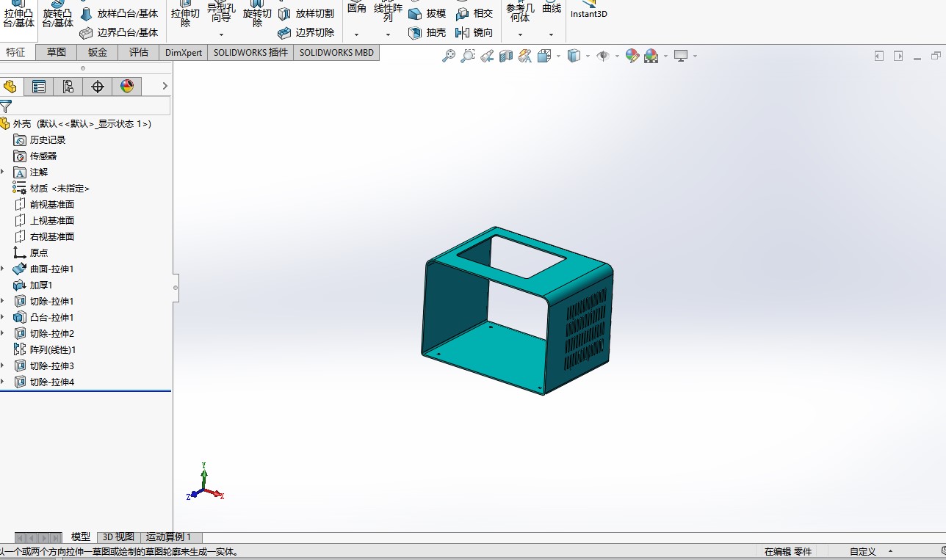
Task: Click the 旋转凸台/基体 revolve boss tool
Action: tap(57, 15)
